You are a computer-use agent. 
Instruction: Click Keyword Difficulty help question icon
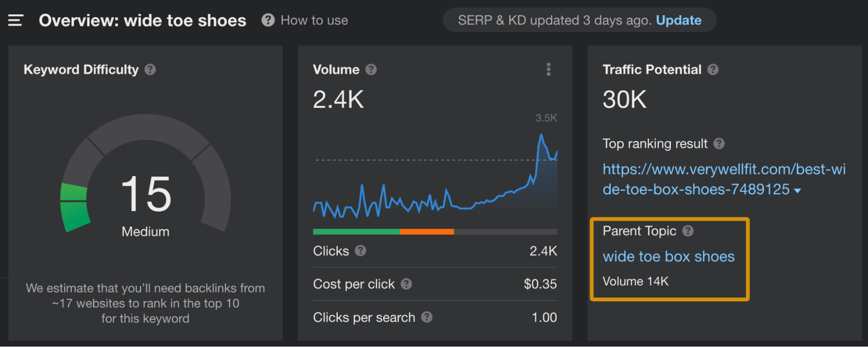tap(150, 70)
